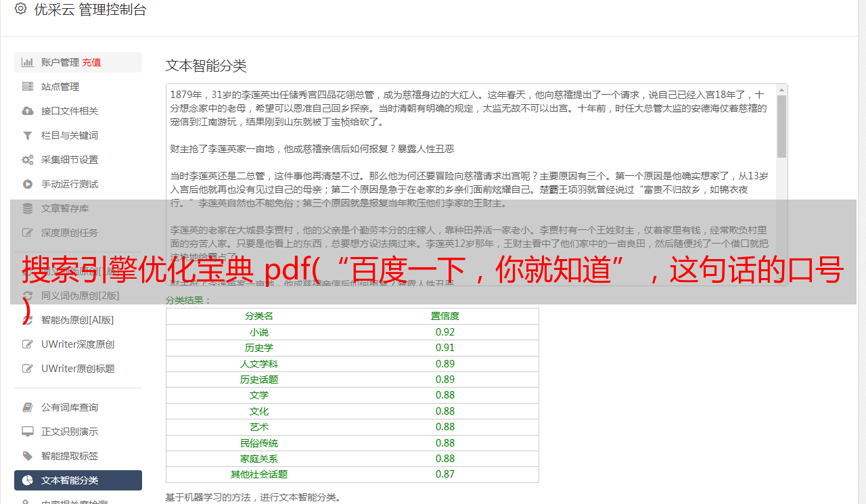This screenshot has width=866, height=504.
Task: Click the funnel icon beside 栏目与关键词
Action: pyautogui.click(x=28, y=135)
